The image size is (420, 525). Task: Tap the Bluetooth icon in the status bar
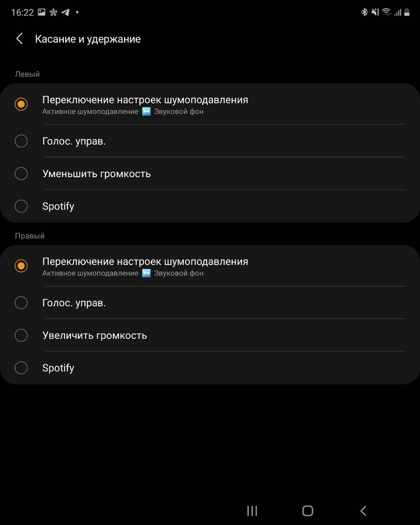click(364, 12)
